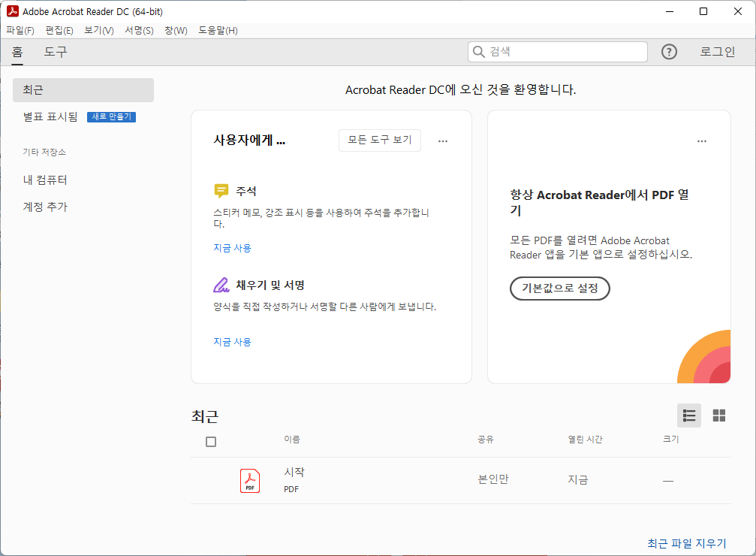Click the 본인만 sharing cell

492,479
